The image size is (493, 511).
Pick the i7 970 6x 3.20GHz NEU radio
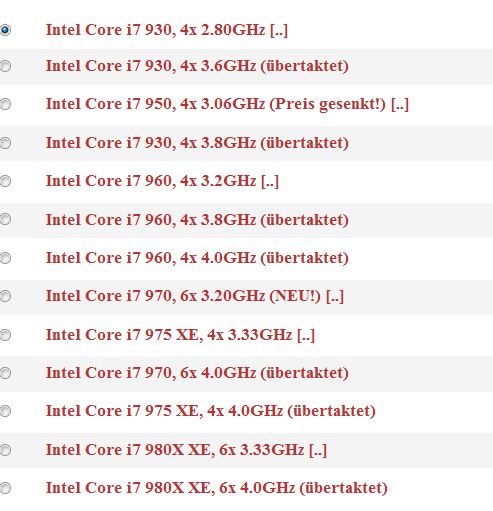(5, 296)
